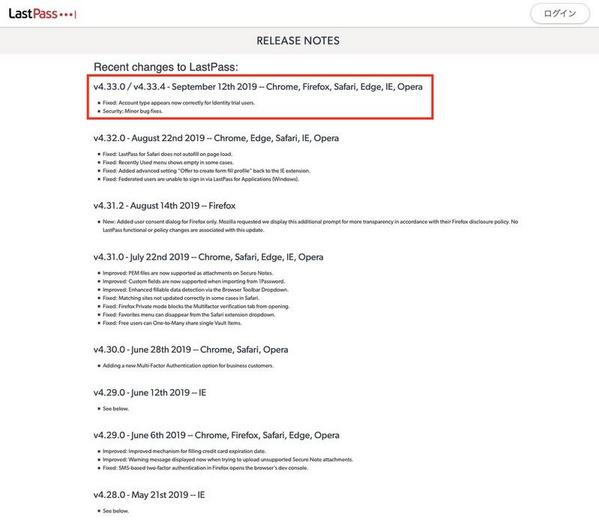Image resolution: width=599 pixels, height=528 pixels.
Task: Click 'Fixed: Account type appears now correctly' line
Action: (x=178, y=103)
